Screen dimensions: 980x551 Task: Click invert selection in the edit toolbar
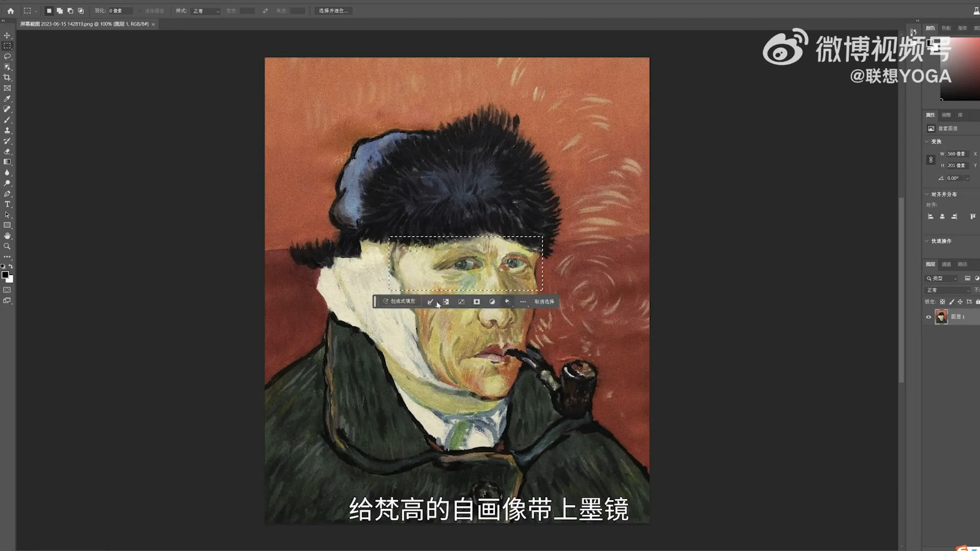445,302
